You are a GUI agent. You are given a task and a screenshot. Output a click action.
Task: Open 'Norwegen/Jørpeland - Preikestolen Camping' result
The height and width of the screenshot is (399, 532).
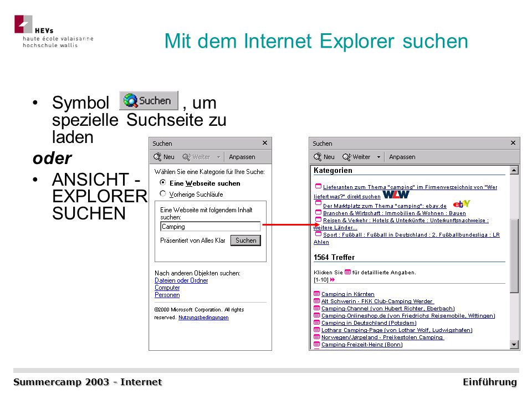383,337
